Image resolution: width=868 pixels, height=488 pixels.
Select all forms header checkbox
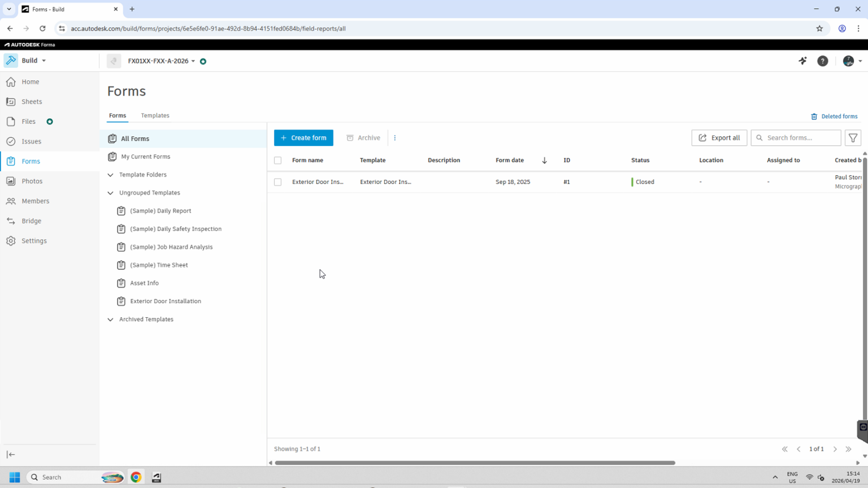pyautogui.click(x=277, y=160)
